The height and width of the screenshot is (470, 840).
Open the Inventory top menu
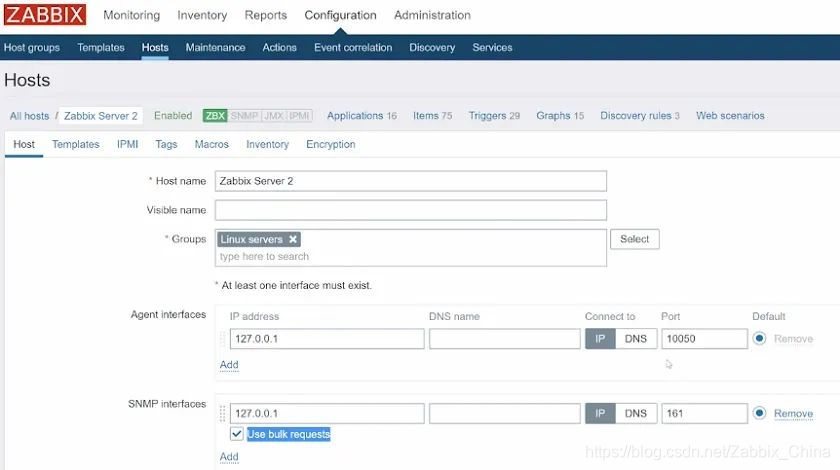[x=202, y=15]
